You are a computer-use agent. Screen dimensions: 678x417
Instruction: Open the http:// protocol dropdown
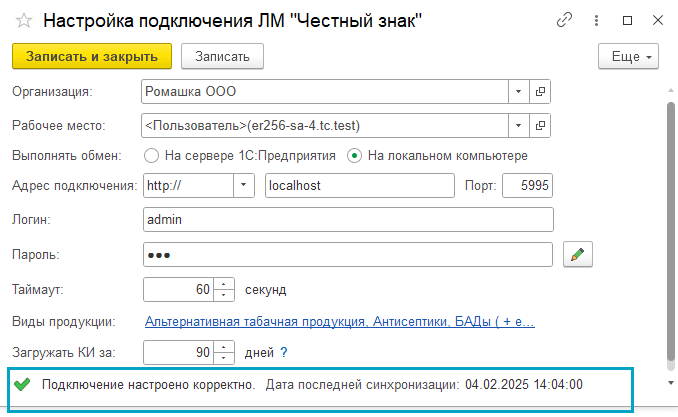(244, 186)
